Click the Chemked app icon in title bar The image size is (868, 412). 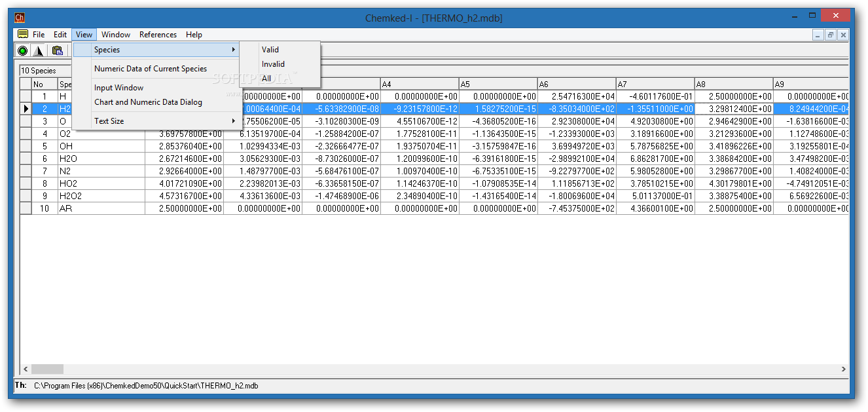tap(20, 18)
